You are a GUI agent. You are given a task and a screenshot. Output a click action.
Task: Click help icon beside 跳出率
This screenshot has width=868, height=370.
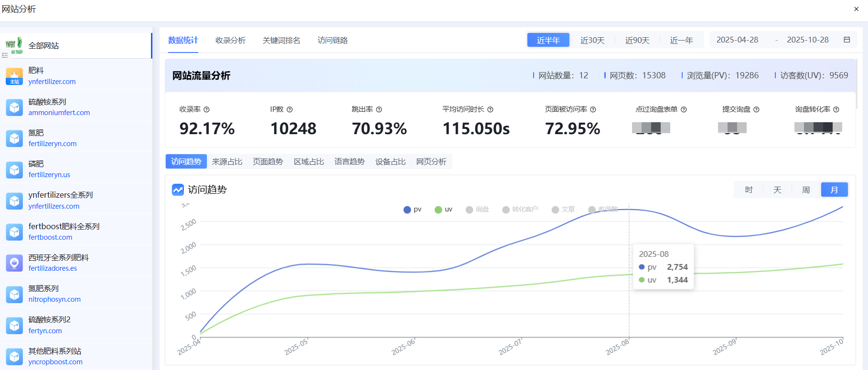coord(379,109)
